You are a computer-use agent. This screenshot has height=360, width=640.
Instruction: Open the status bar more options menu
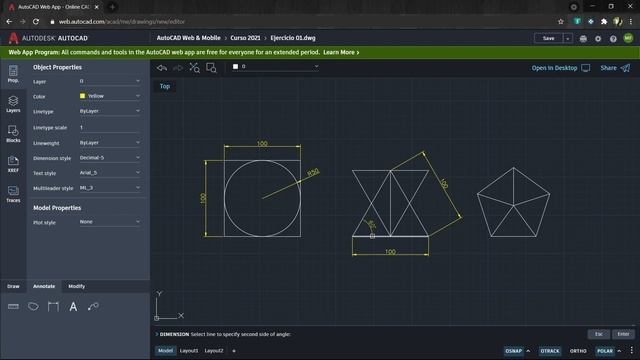(631, 351)
